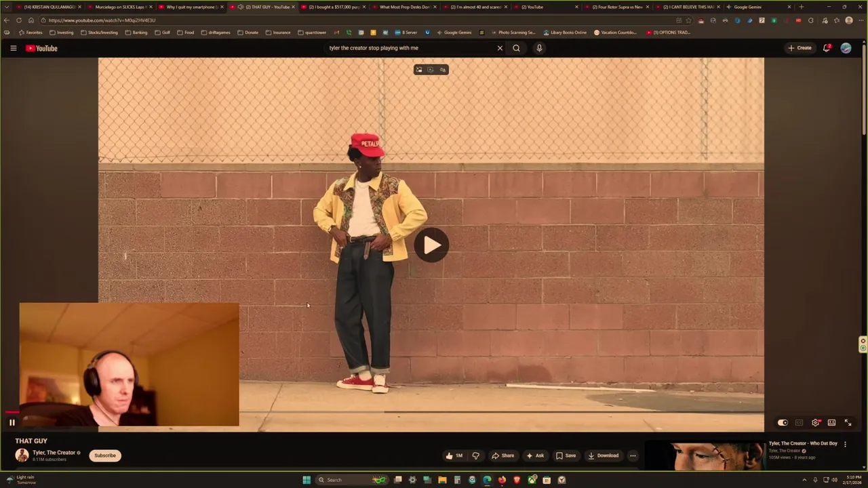868x488 pixels.
Task: Click the browser address bar URL
Action: (102, 20)
